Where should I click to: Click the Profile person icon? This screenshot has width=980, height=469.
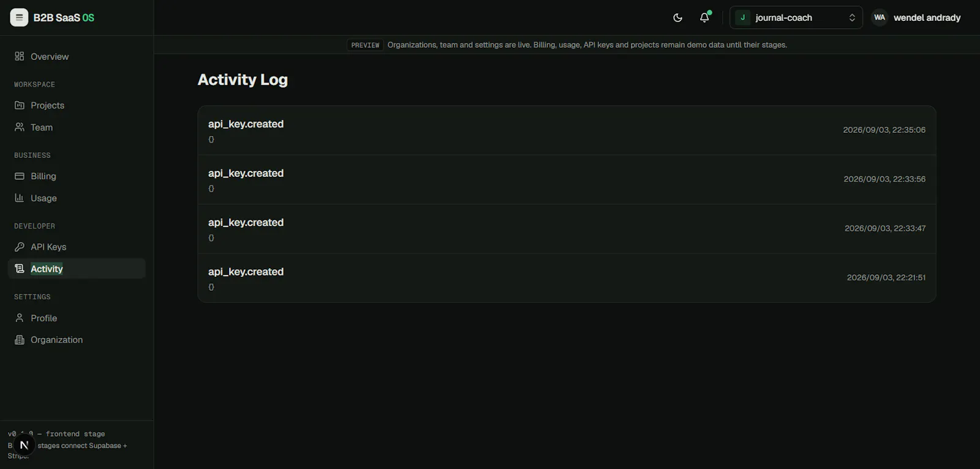(20, 318)
